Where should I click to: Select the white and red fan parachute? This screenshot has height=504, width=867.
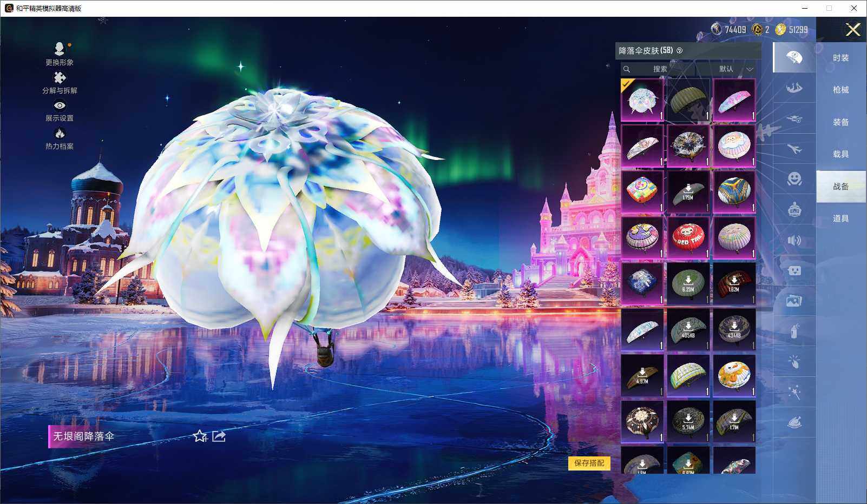[642, 146]
